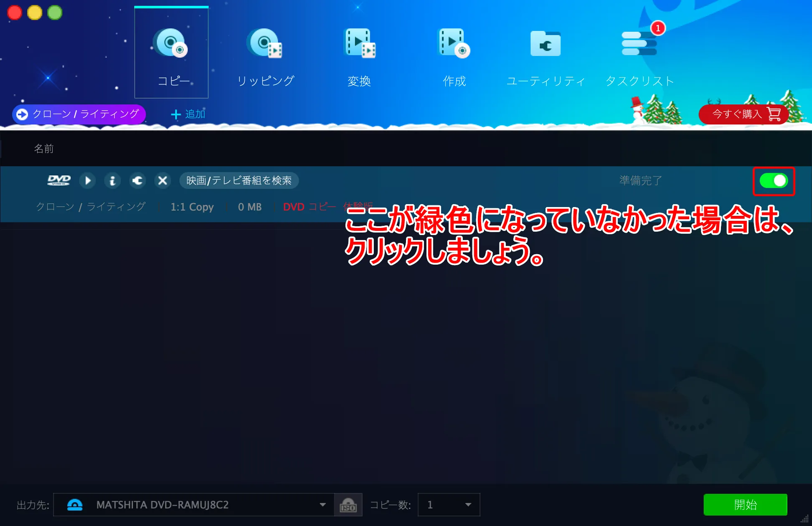Click the shopping cart icon
812x526 pixels.
point(774,114)
